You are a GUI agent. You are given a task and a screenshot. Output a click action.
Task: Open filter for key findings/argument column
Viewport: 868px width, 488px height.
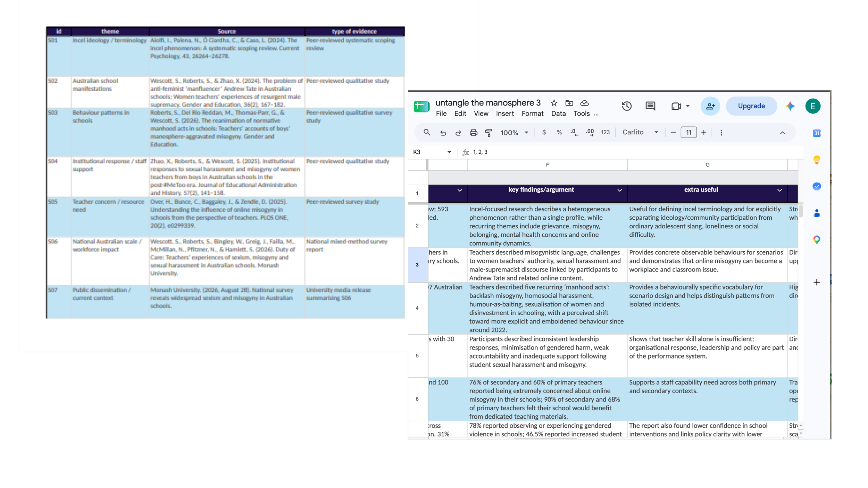(620, 190)
